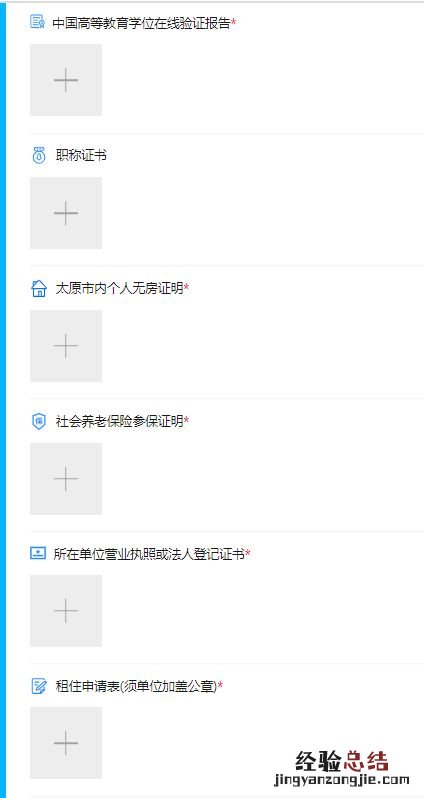424x798 pixels.
Task: Upload 所在单位营业执照或法人登记证书 image
Action: pos(66,611)
